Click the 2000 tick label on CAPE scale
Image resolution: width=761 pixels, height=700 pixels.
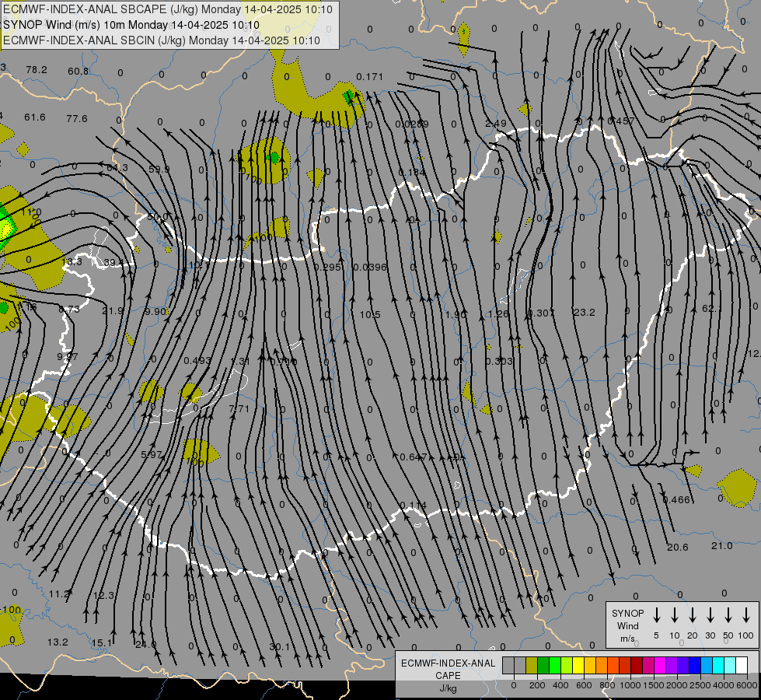coord(677,685)
